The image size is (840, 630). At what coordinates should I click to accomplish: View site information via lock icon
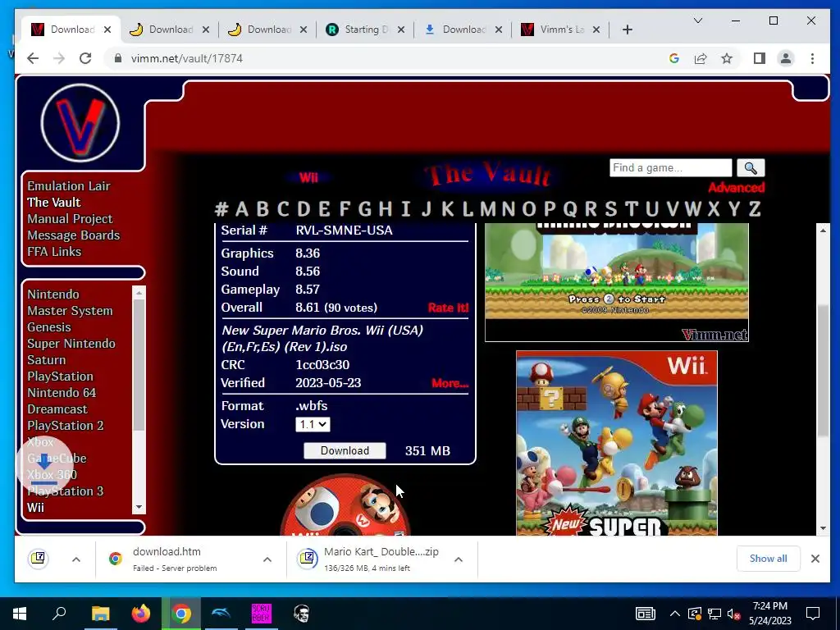(x=118, y=58)
